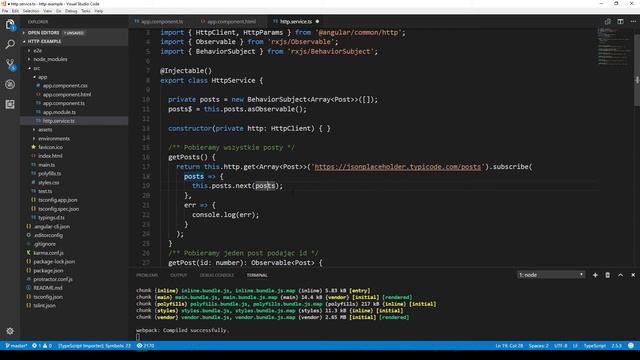
Task: Split the editor with the split icon
Action: pos(620,22)
